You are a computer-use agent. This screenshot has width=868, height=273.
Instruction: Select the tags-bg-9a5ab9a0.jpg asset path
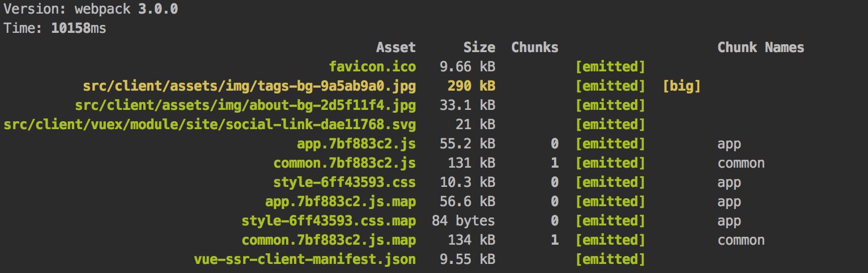(x=249, y=86)
